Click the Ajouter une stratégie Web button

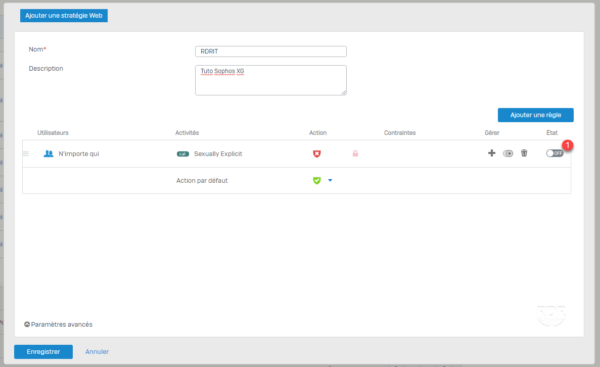[x=64, y=16]
